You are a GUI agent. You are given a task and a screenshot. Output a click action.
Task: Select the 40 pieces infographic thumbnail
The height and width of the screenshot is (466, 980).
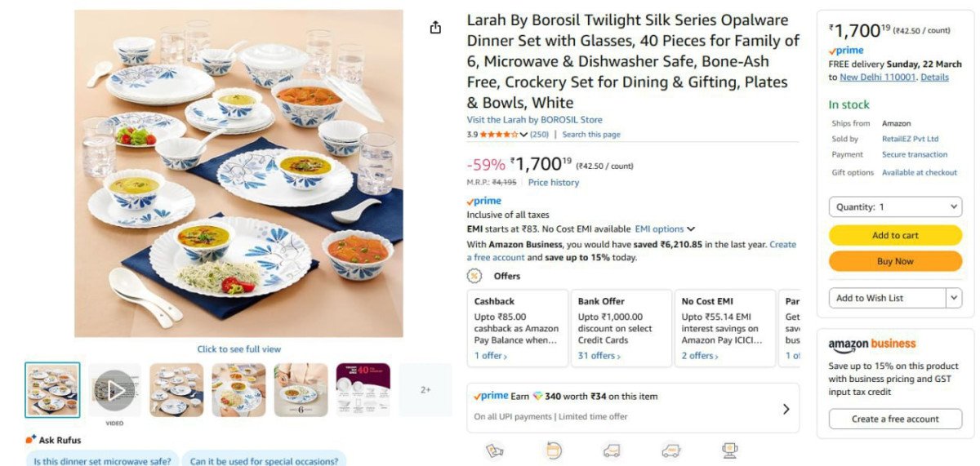point(363,390)
